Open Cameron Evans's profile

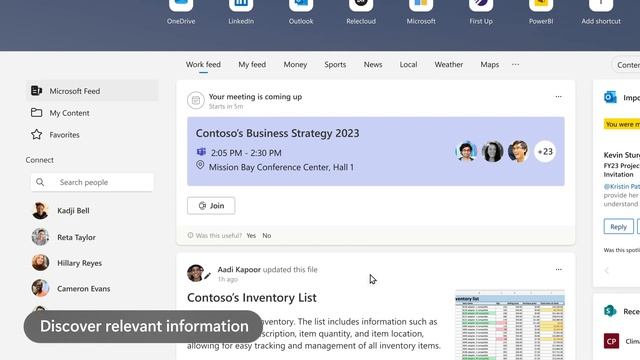83,289
